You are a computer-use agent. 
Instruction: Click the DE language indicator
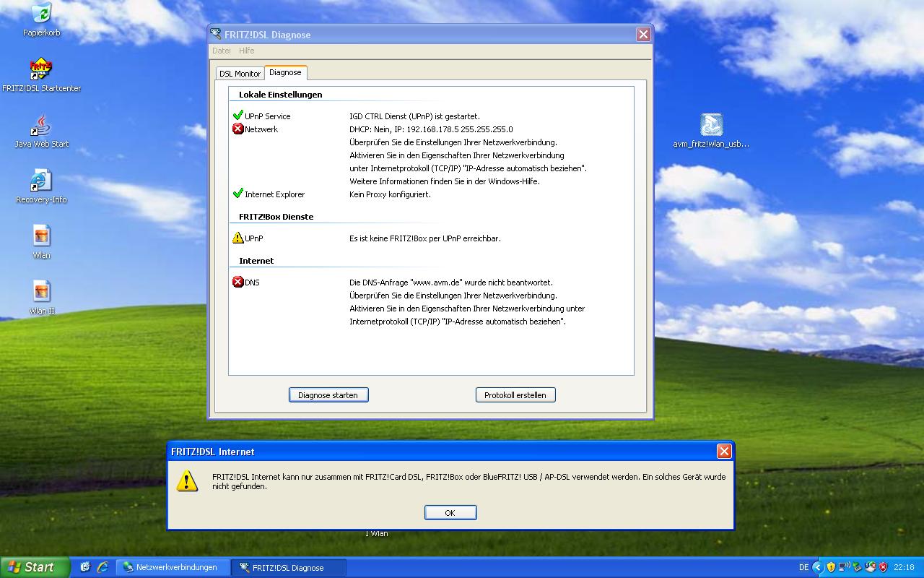tap(803, 567)
